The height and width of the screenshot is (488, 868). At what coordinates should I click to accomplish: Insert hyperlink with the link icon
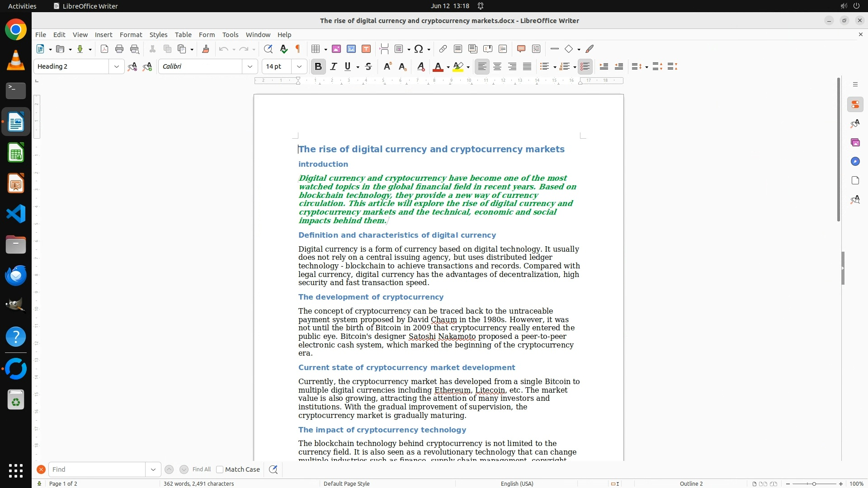(x=443, y=49)
